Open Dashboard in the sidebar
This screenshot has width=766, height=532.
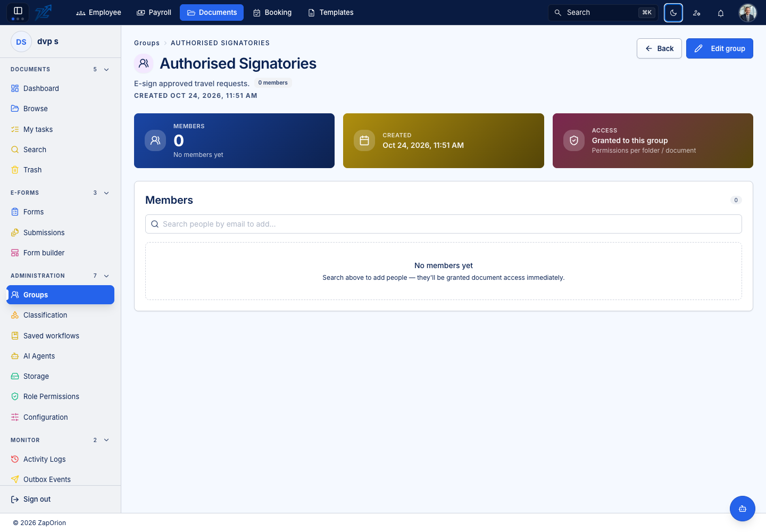[61, 89]
